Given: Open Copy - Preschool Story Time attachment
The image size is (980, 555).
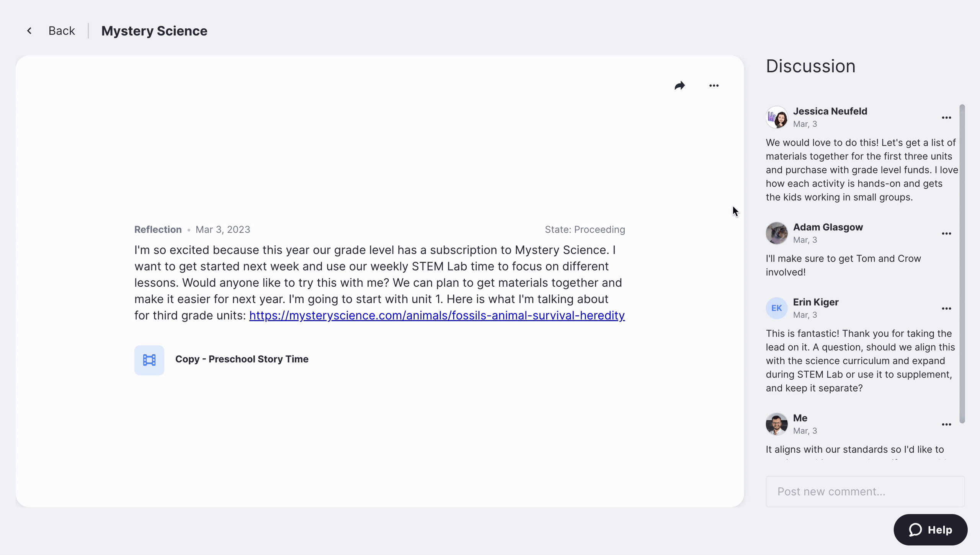Looking at the screenshot, I should (x=242, y=359).
